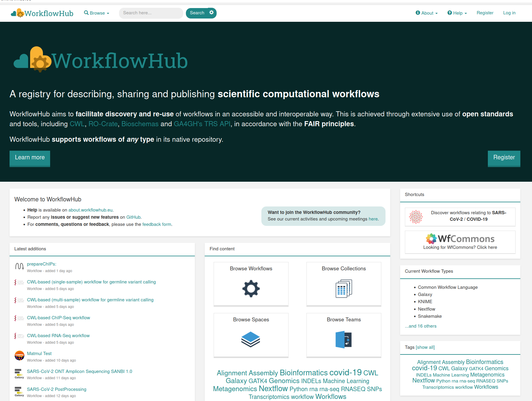Open the CWL link in description
This screenshot has width=532, height=401.
(77, 124)
